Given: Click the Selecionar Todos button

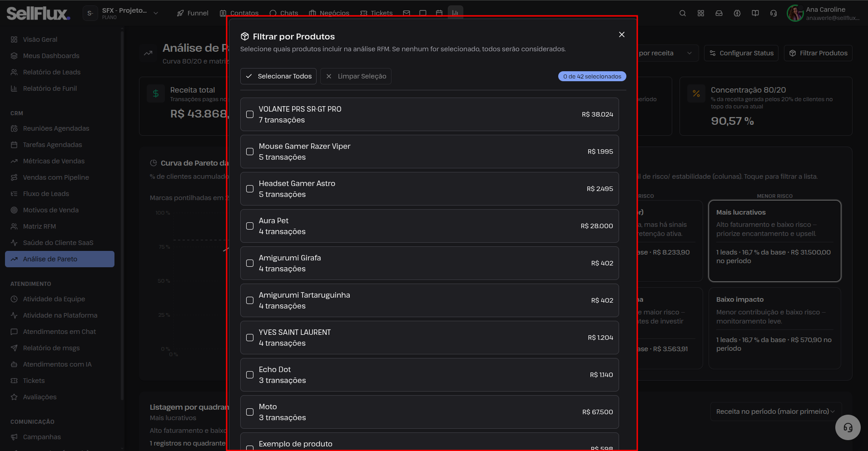Looking at the screenshot, I should click(x=278, y=76).
